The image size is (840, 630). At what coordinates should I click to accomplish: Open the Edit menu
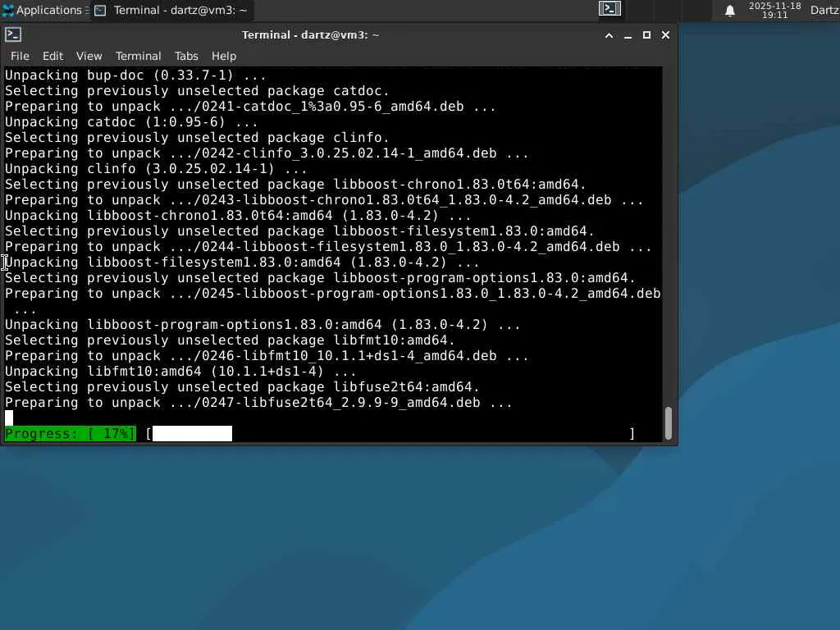tap(53, 56)
